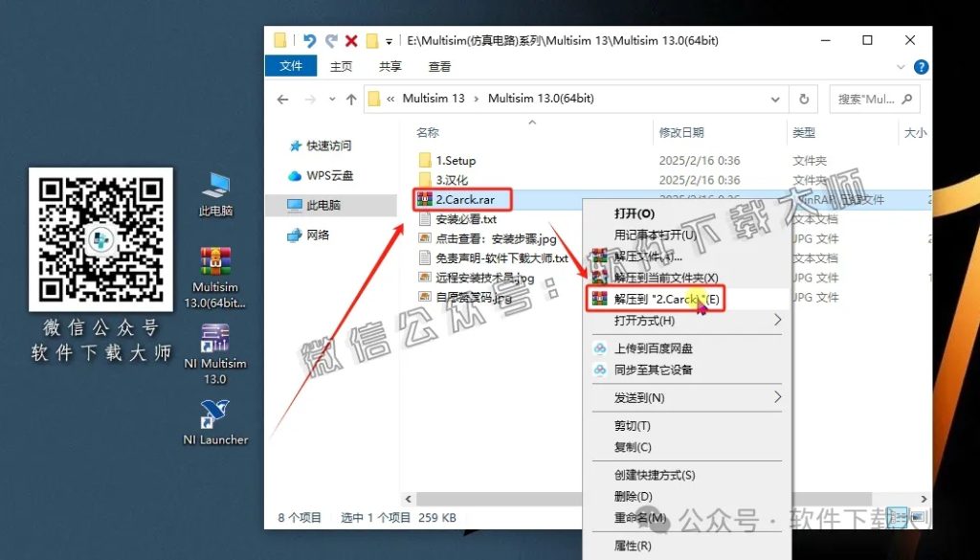
Task: Click the Back navigation arrow
Action: coord(282,99)
